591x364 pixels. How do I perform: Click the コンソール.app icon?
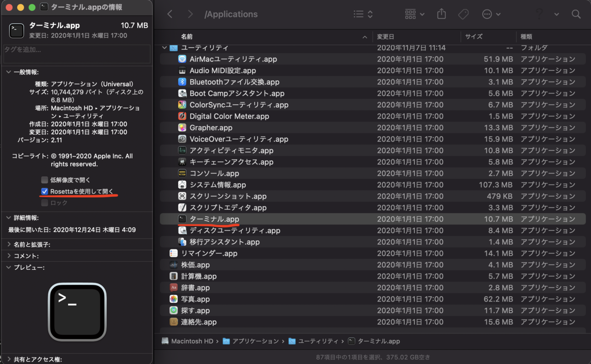[x=182, y=173]
